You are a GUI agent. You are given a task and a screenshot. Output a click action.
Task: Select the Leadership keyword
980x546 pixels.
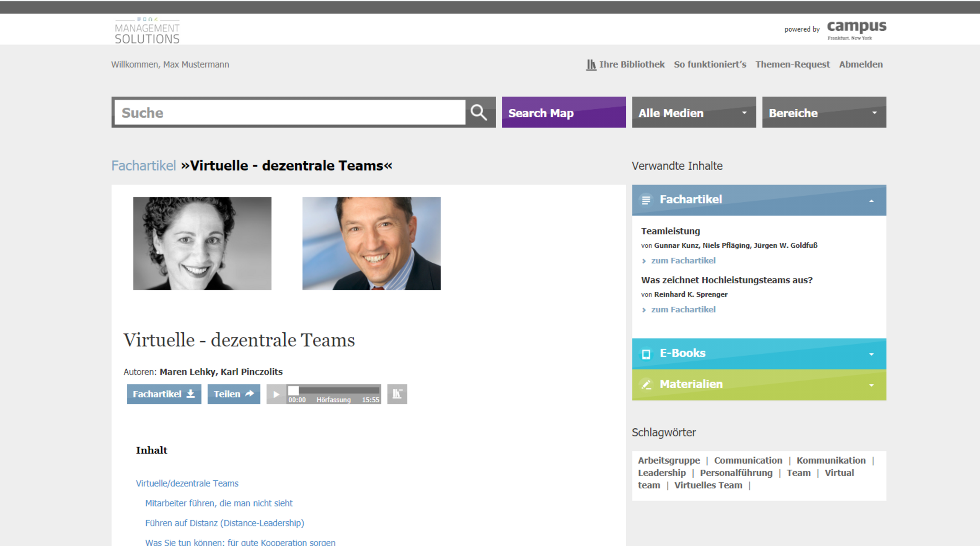point(662,473)
